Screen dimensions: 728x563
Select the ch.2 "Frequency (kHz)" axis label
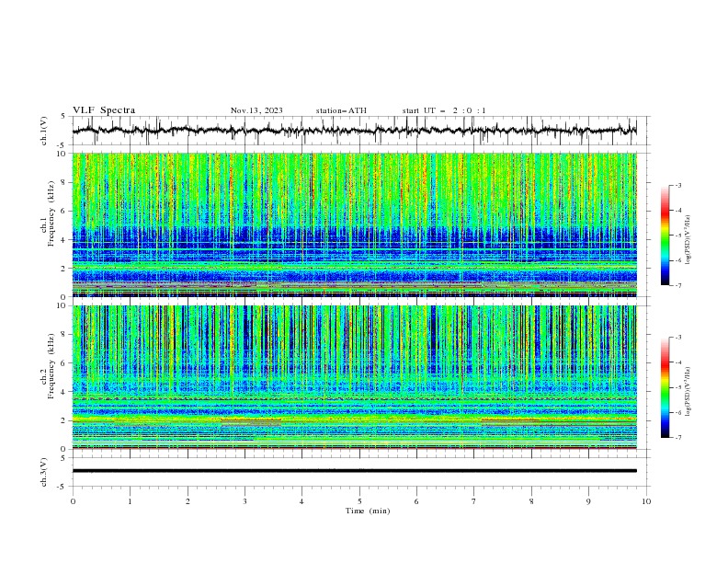51,366
